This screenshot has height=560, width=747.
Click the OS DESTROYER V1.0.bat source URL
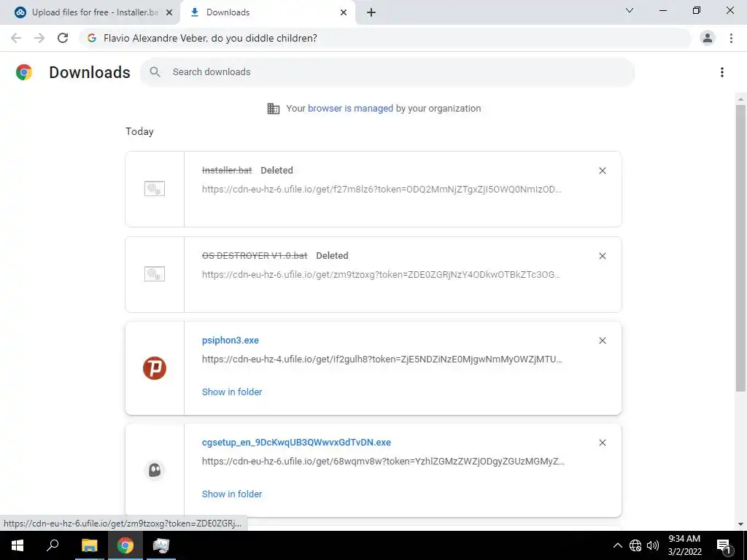point(381,274)
